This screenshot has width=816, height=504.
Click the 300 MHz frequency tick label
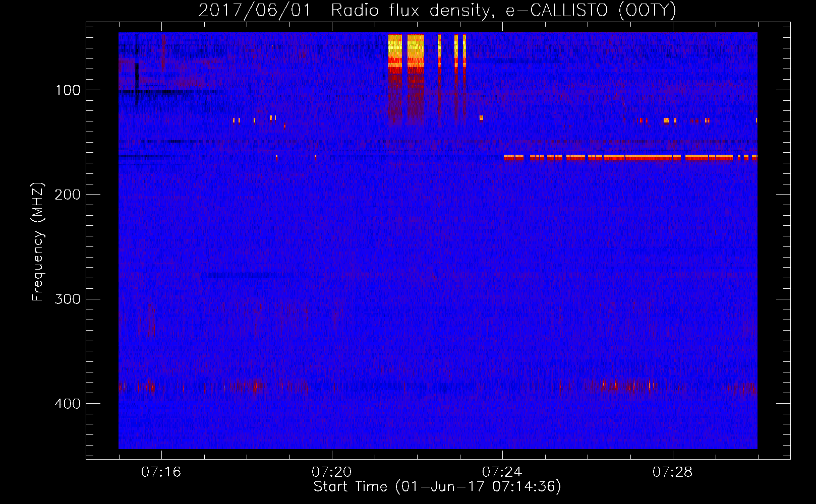pyautogui.click(x=68, y=299)
